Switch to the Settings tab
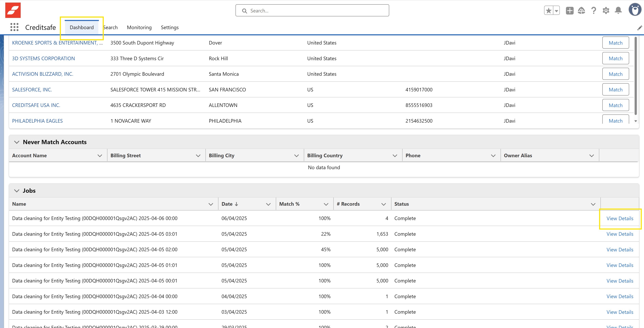 (x=170, y=27)
